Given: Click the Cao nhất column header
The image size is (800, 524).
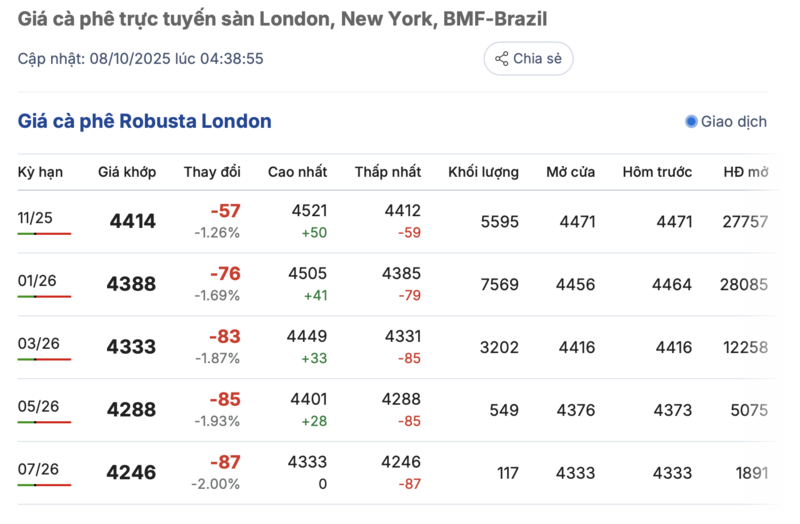Looking at the screenshot, I should (297, 172).
